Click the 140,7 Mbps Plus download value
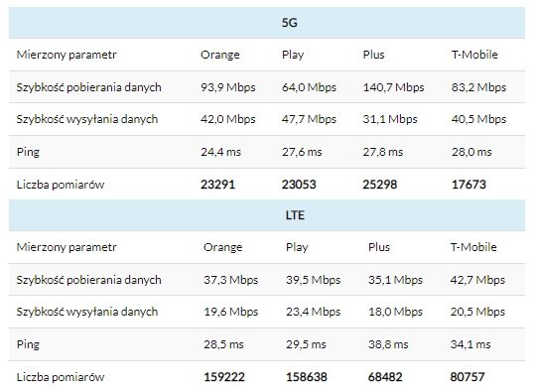Screen dimensions: 536x392 pyautogui.click(x=393, y=87)
